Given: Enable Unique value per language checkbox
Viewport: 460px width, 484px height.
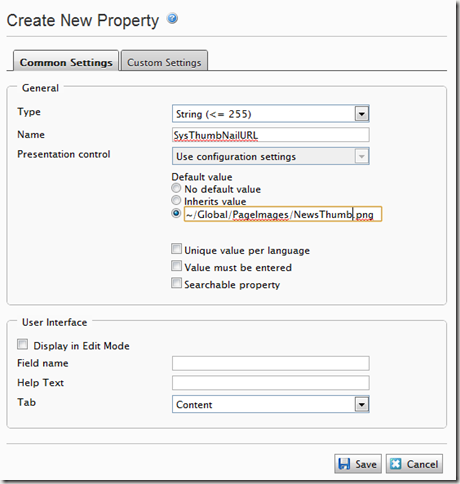Looking at the screenshot, I should click(176, 249).
